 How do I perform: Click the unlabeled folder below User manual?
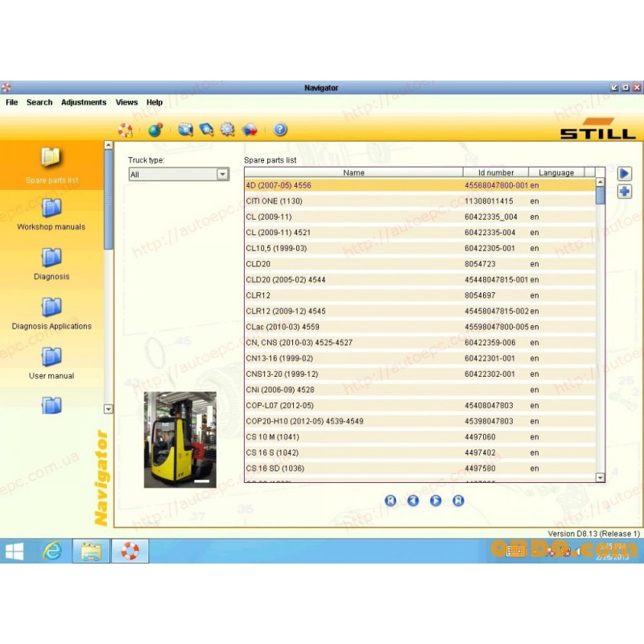(x=52, y=406)
